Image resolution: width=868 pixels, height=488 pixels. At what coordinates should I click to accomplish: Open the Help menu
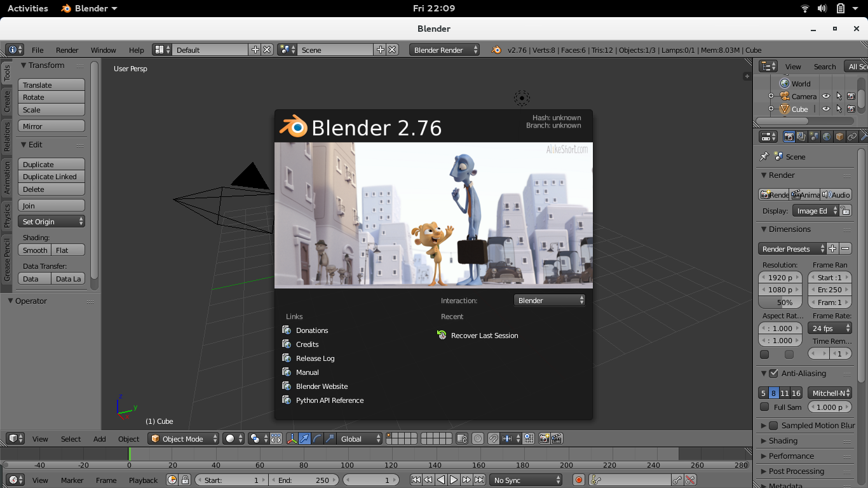click(137, 50)
